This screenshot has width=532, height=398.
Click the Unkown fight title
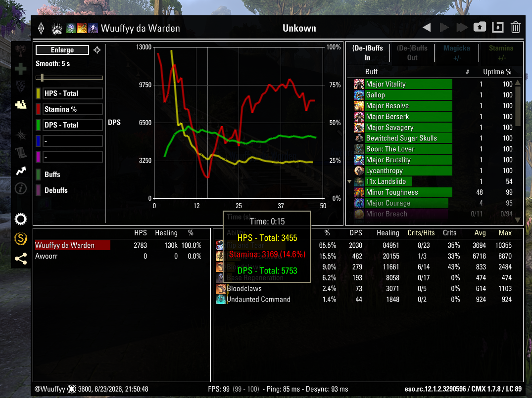click(299, 28)
